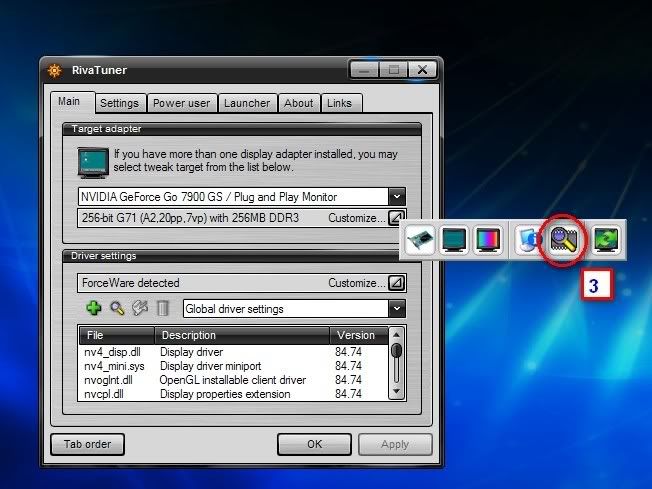This screenshot has height=489, width=652.
Task: Click the green plus add profile icon
Action: [95, 309]
